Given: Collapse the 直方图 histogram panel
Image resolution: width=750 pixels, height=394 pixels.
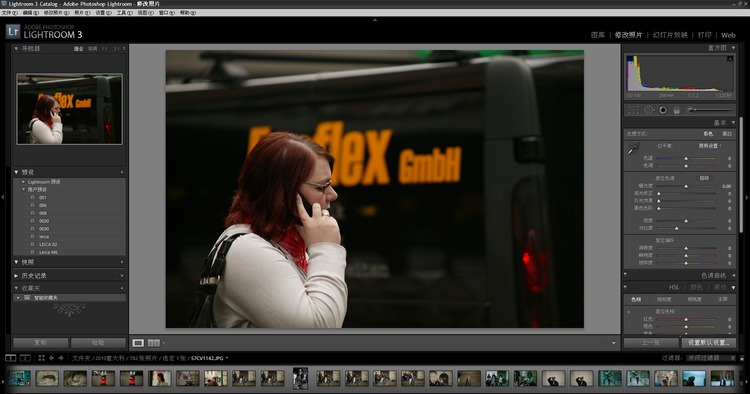Looking at the screenshot, I should click(x=733, y=48).
